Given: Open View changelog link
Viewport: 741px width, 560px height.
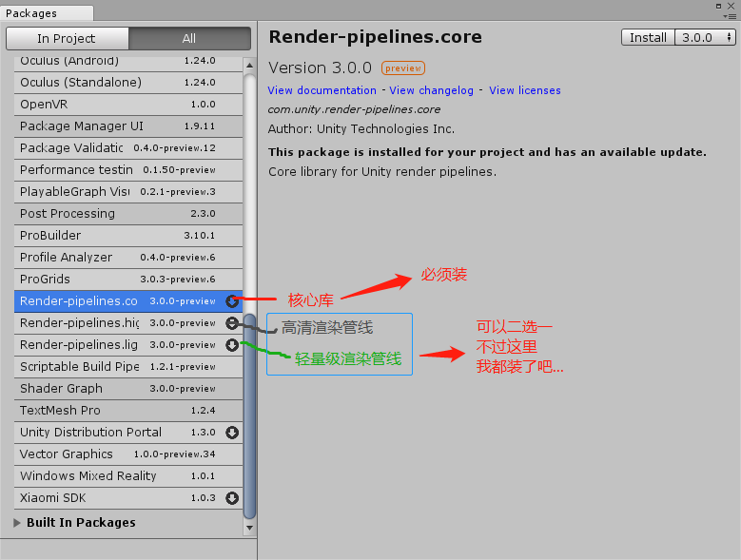Looking at the screenshot, I should [431, 90].
